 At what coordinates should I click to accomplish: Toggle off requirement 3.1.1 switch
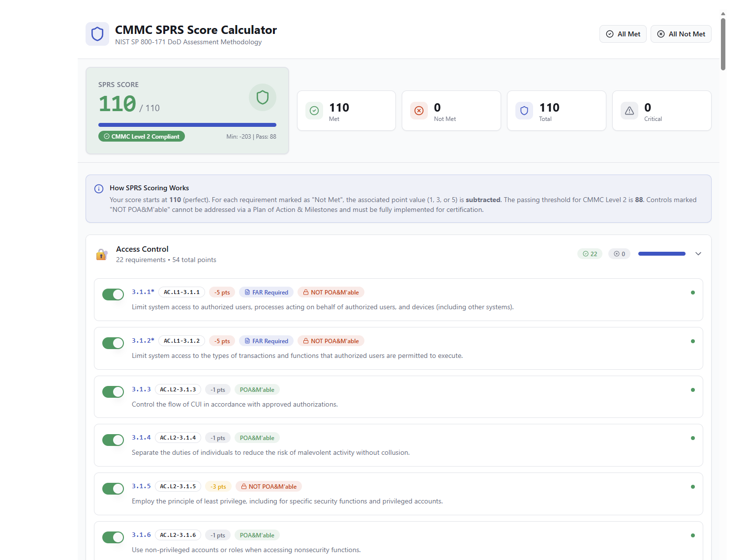tap(113, 295)
